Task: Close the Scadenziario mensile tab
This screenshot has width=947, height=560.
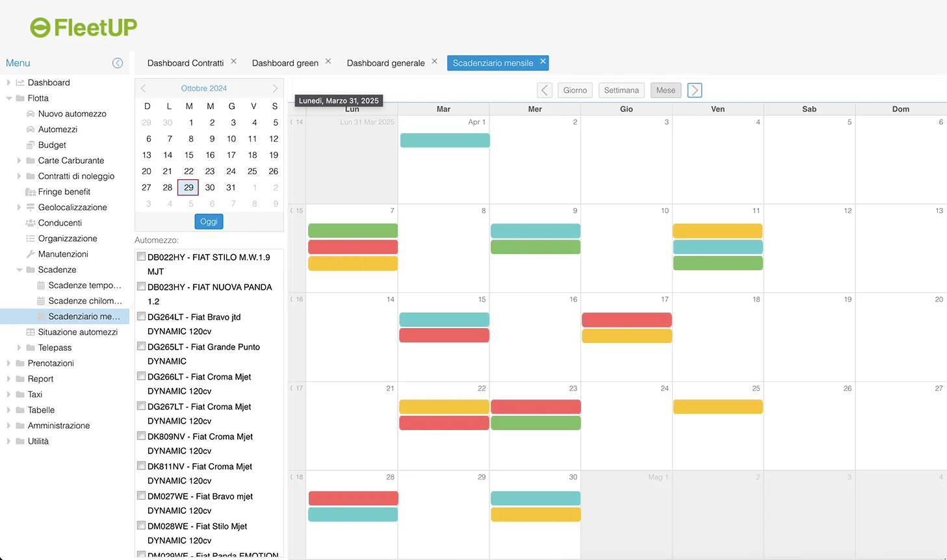Action: (543, 61)
